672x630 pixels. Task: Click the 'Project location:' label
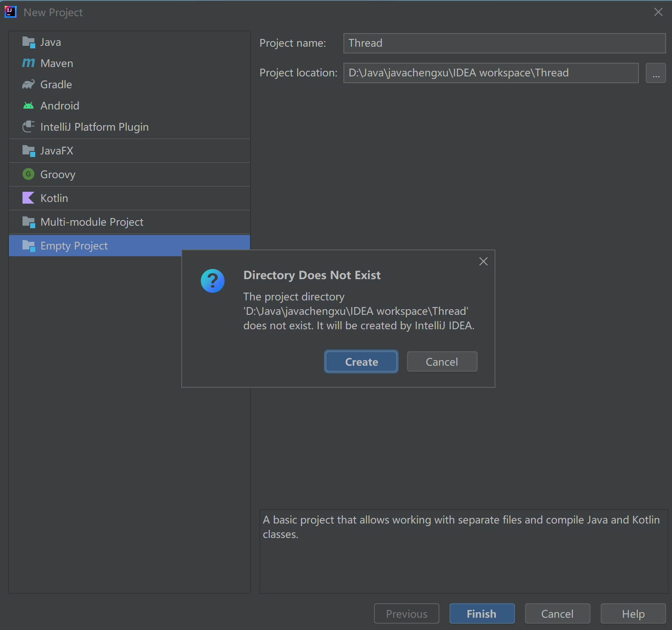tap(298, 73)
